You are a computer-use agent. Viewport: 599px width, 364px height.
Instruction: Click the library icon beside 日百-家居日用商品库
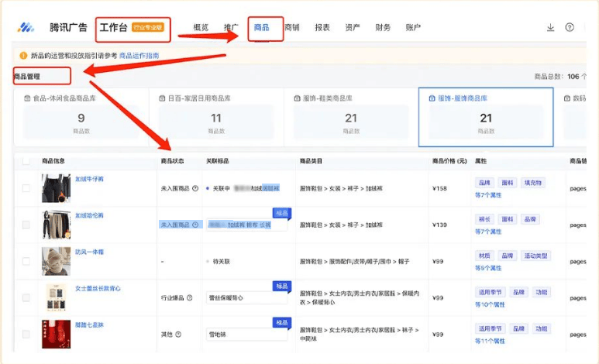162,98
